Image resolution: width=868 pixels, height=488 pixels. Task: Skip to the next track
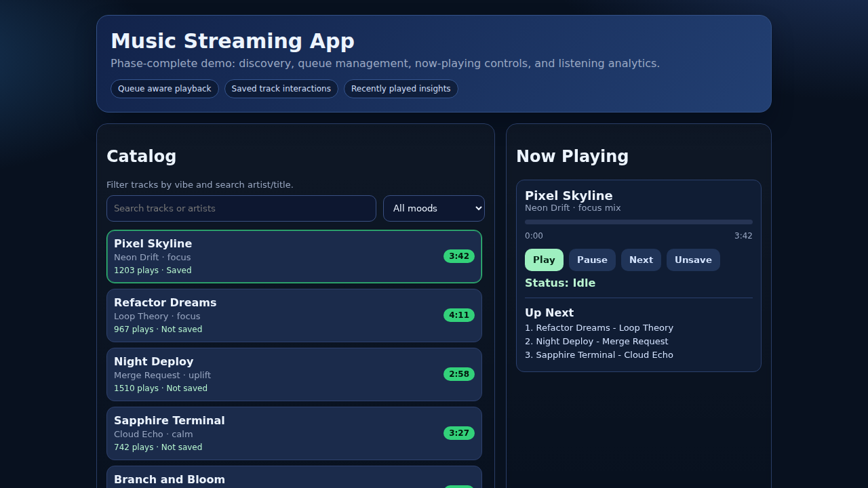pyautogui.click(x=641, y=260)
